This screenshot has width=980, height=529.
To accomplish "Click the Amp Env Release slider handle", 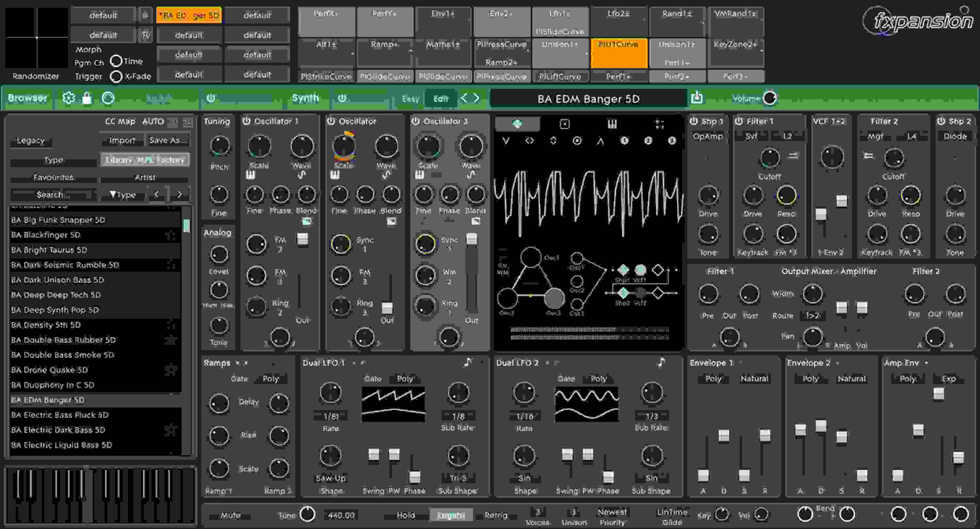I will click(958, 457).
